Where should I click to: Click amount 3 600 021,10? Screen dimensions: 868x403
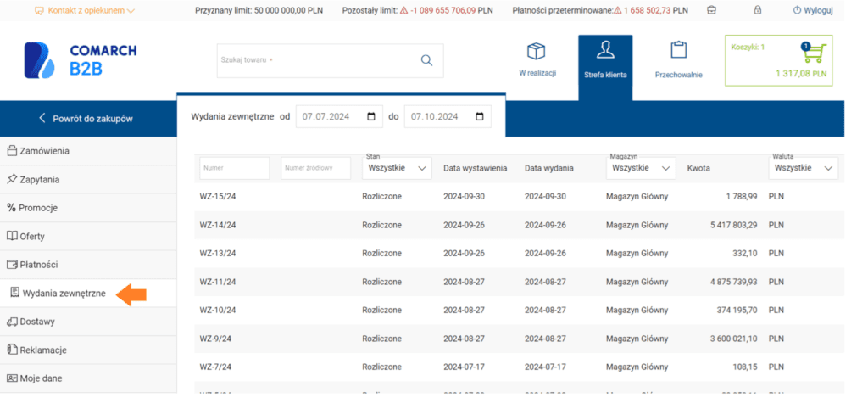[x=734, y=339]
